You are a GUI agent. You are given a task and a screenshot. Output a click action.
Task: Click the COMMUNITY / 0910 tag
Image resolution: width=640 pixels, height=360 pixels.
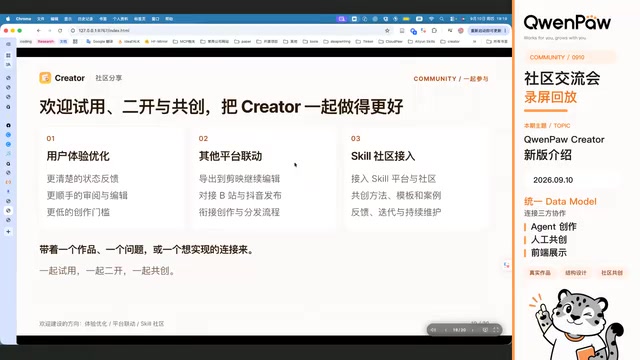coord(569,57)
